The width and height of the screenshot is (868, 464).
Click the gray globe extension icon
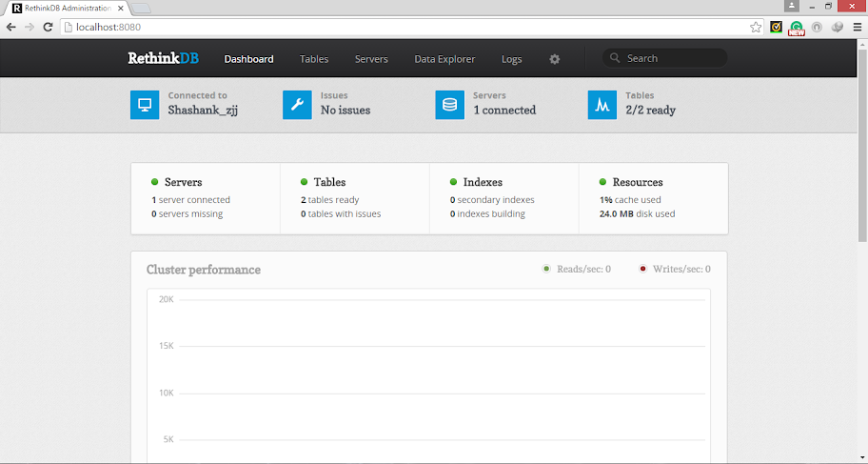pyautogui.click(x=838, y=27)
